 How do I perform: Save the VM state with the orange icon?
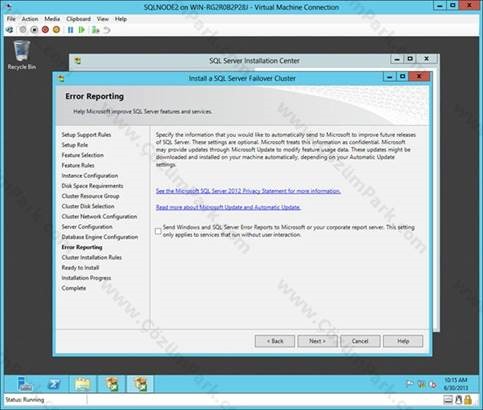[x=56, y=30]
